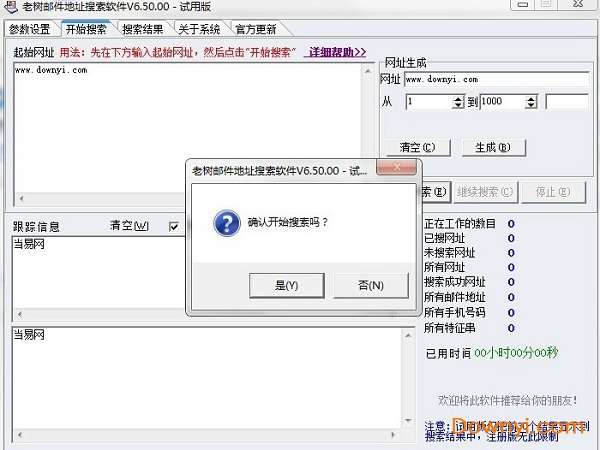Click the 清空(W) tracking info button
This screenshot has width=600, height=450.
coord(129,226)
